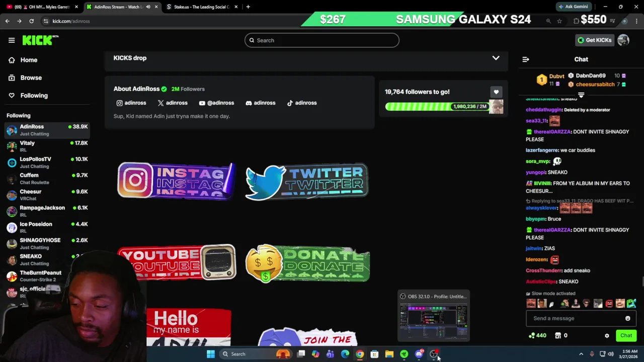Open the KICKs shop icon
The height and width of the screenshot is (362, 644).
557,335
